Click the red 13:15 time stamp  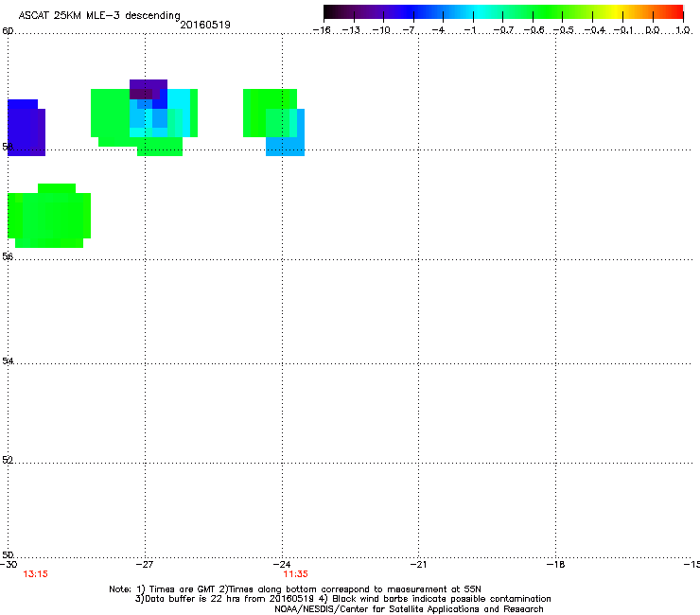point(35,574)
